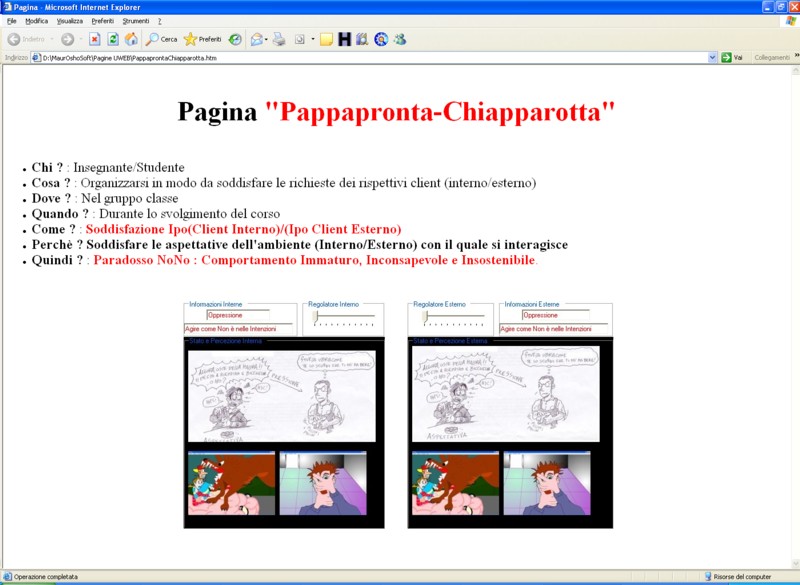Click the pencil cartoon in Stato e Percezione Interna

(282, 396)
